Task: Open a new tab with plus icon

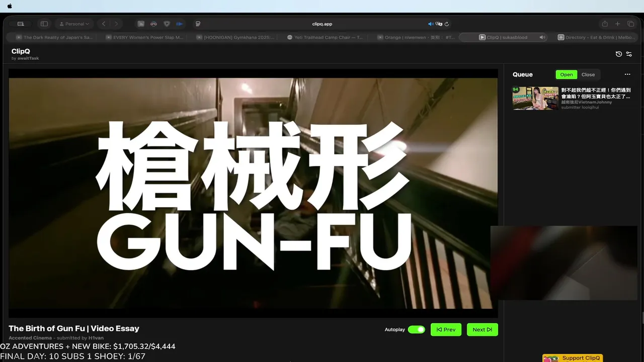Action: coord(618,24)
